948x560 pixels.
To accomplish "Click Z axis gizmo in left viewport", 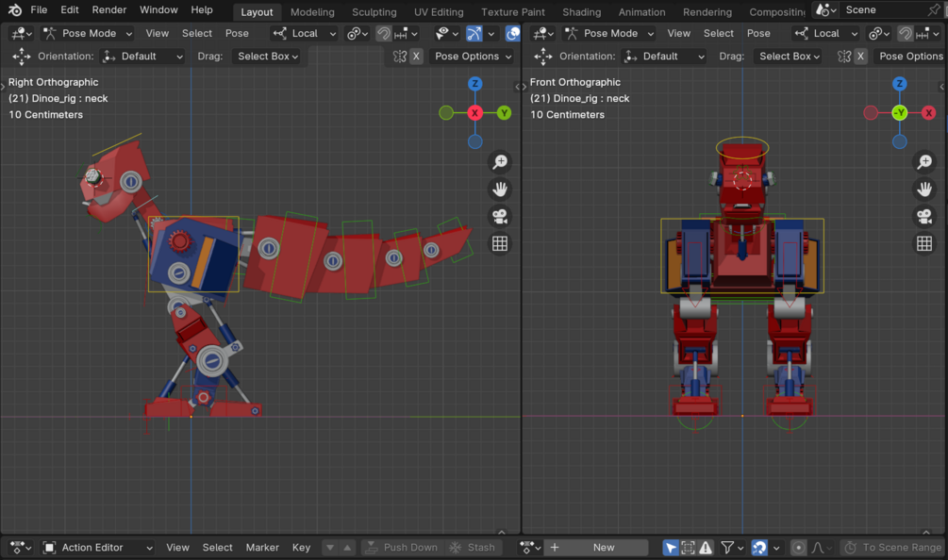I will pos(475,83).
